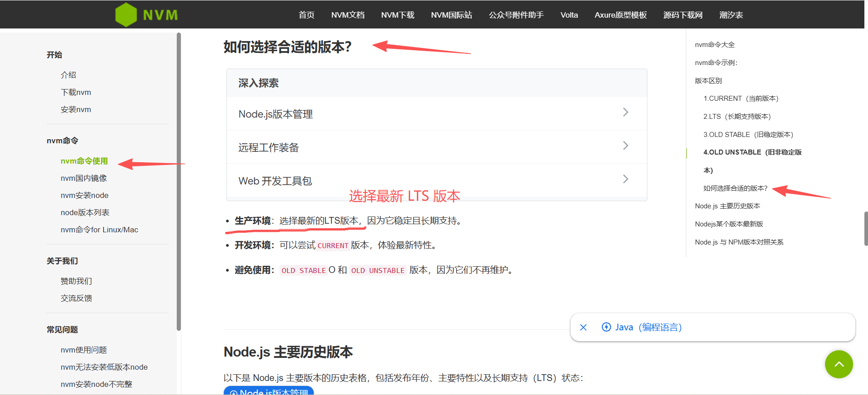This screenshot has width=868, height=395.
Task: Jump to 4.OLD UNSTABLE outline entry
Action: pyautogui.click(x=752, y=161)
